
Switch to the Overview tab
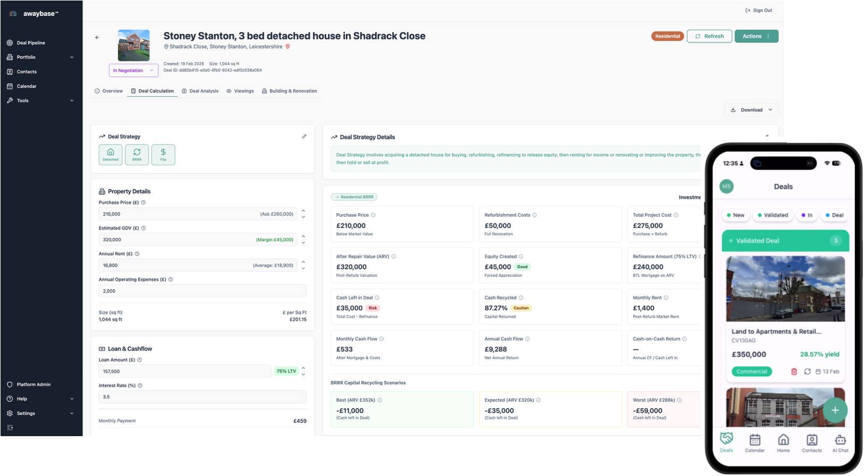tap(109, 91)
